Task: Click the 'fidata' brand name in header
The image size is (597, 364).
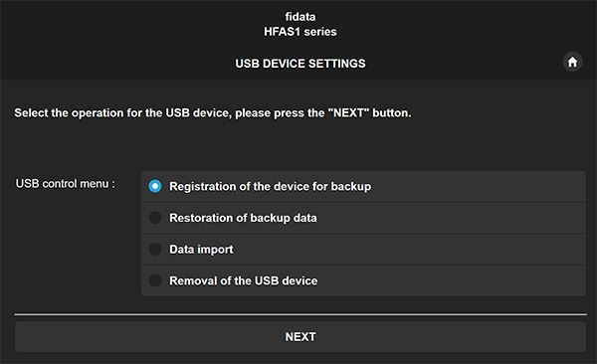Action: [300, 17]
